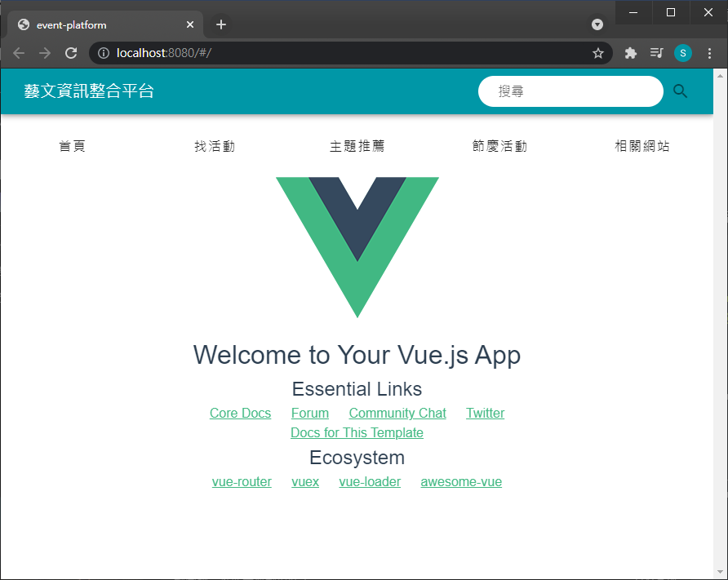Minimize the browser window
This screenshot has width=728, height=580.
pos(633,12)
